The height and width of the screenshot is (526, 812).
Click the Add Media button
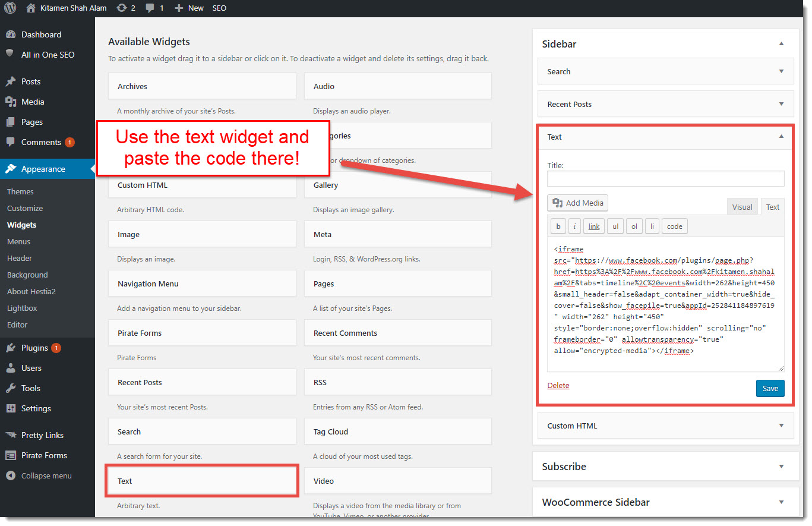(577, 203)
